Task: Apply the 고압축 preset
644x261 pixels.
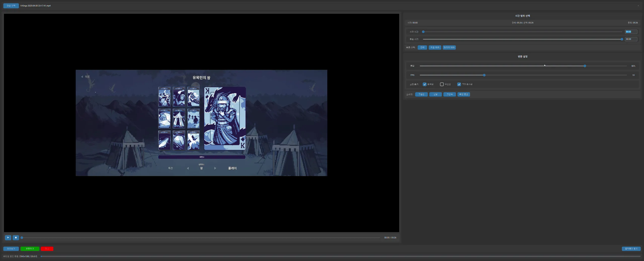Action: coord(450,94)
